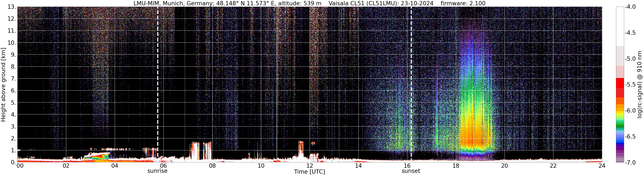Click the x-axis tick label '08'

[x=212, y=166]
